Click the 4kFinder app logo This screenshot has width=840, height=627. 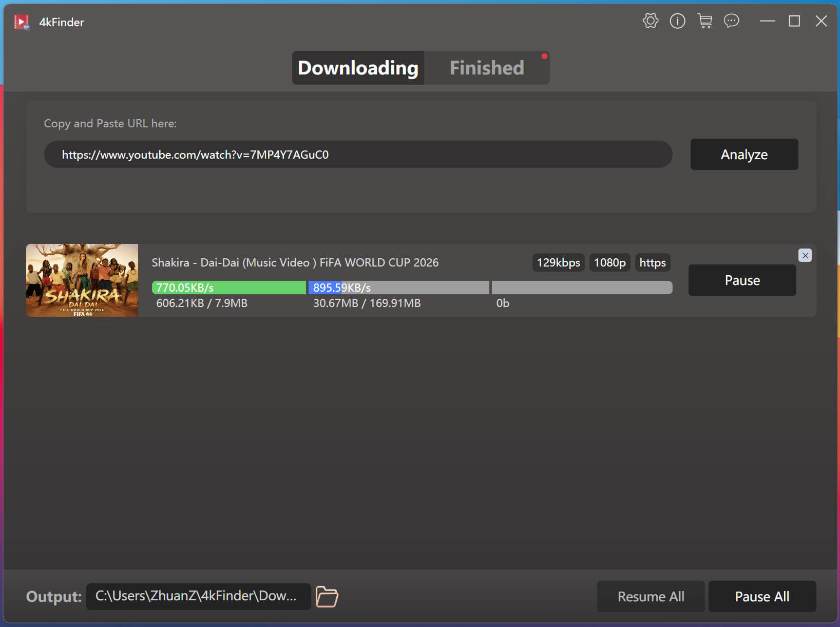pyautogui.click(x=22, y=22)
